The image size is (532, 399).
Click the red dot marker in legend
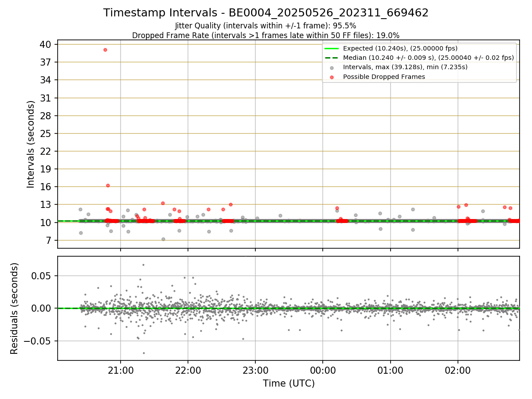[332, 77]
